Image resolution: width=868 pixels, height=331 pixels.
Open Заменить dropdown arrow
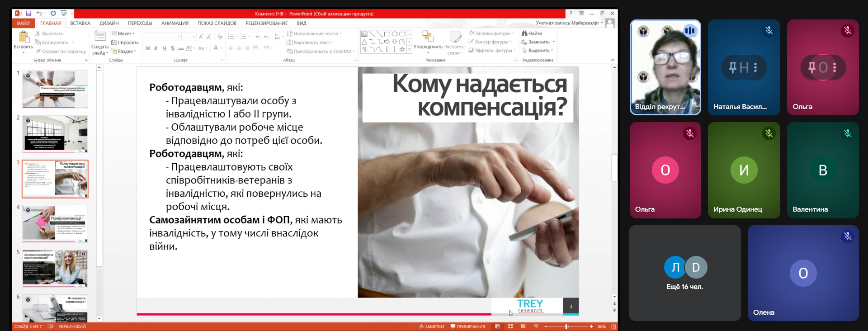(553, 42)
